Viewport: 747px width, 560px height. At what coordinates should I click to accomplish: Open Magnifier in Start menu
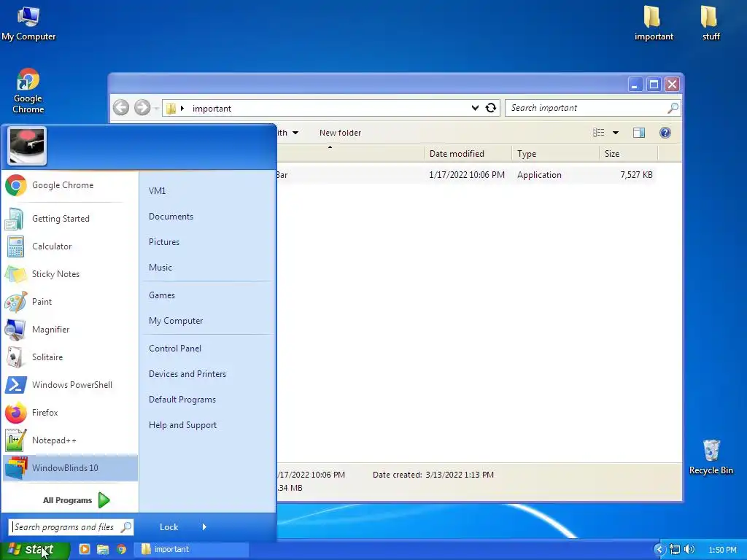69,330
